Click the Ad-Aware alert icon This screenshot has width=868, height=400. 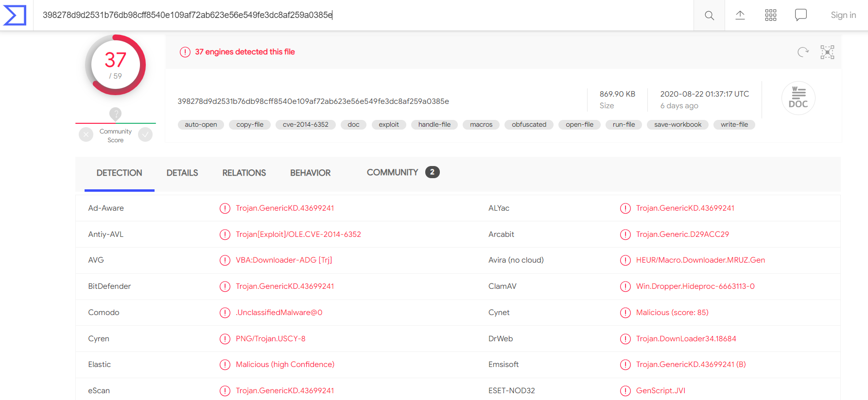click(x=225, y=208)
